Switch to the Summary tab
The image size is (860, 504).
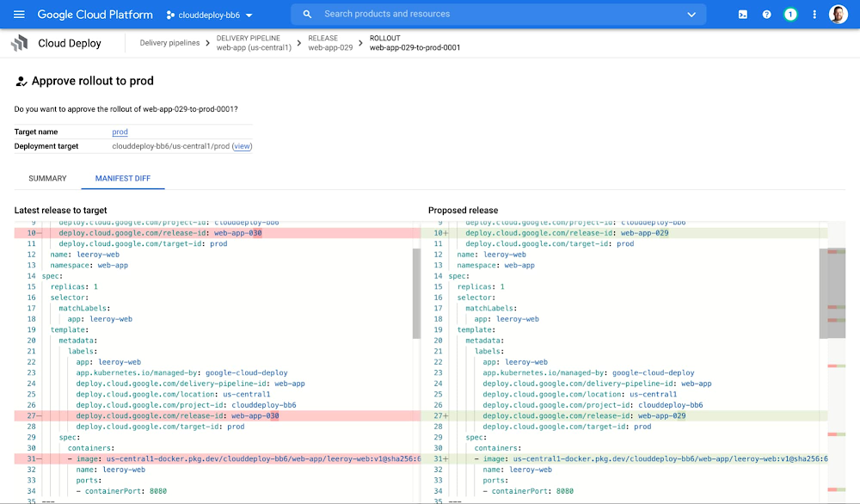click(47, 178)
